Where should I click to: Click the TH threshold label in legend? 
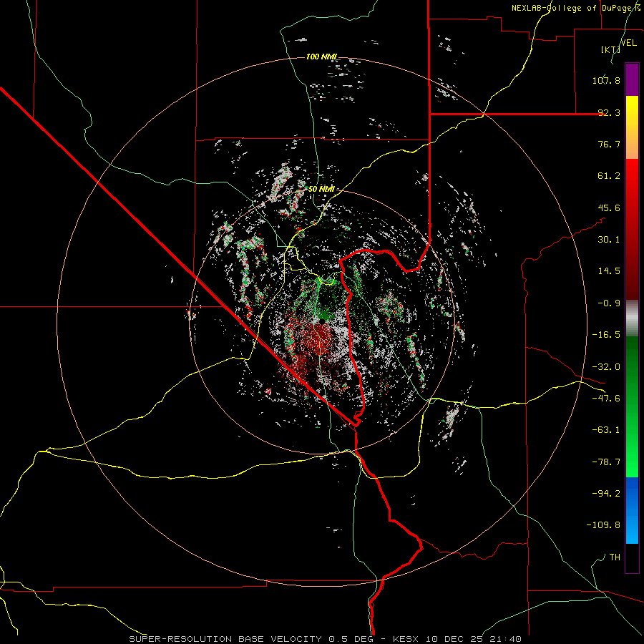click(615, 557)
